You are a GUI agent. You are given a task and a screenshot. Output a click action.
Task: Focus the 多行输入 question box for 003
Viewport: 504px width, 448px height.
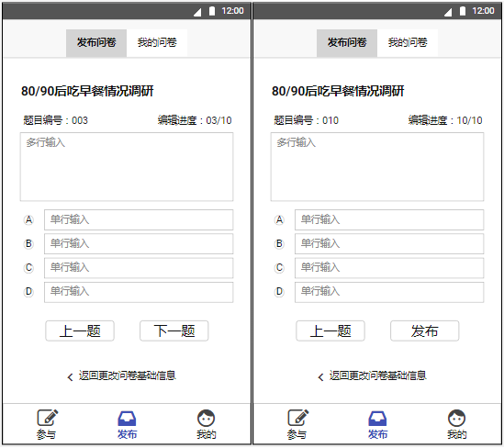point(127,167)
